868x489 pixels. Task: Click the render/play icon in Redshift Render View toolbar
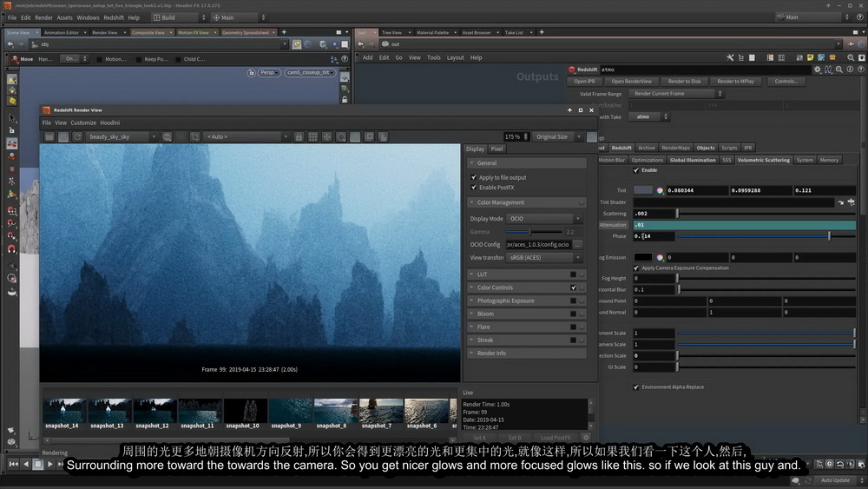49,136
